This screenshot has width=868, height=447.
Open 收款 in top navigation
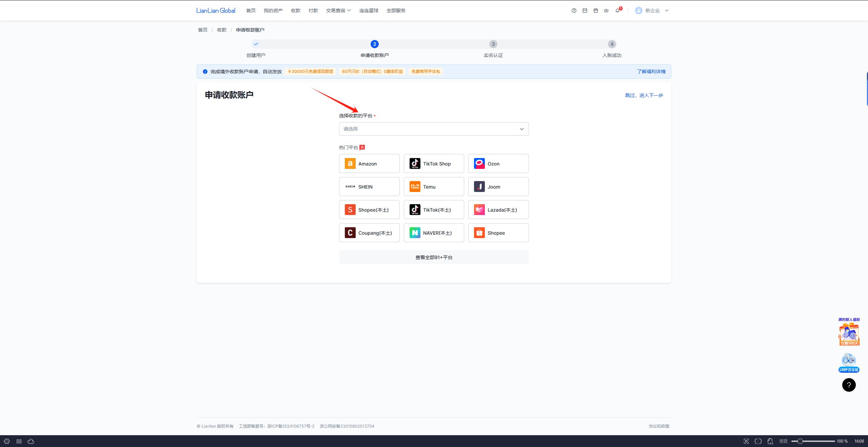tap(296, 11)
